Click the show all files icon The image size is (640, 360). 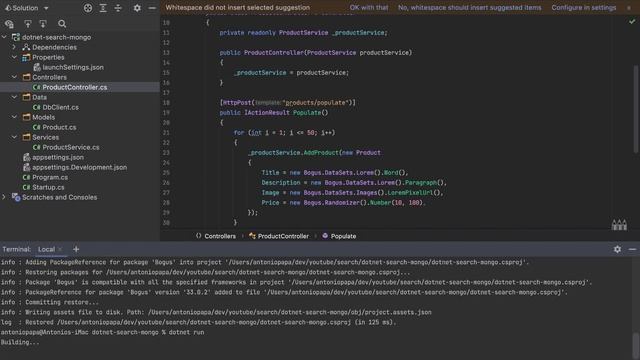pyautogui.click(x=9, y=24)
